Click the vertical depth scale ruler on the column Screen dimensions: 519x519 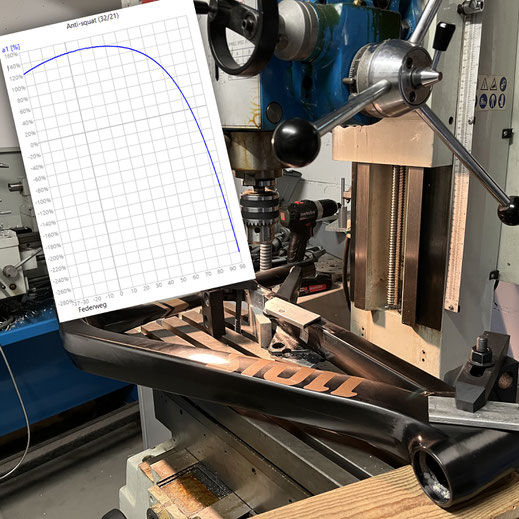click(463, 167)
